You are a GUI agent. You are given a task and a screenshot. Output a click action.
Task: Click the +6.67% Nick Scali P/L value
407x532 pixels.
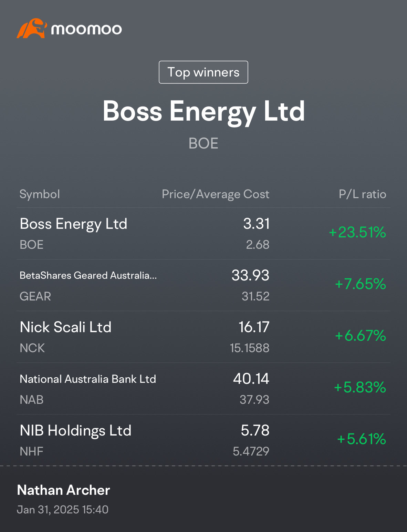click(360, 336)
